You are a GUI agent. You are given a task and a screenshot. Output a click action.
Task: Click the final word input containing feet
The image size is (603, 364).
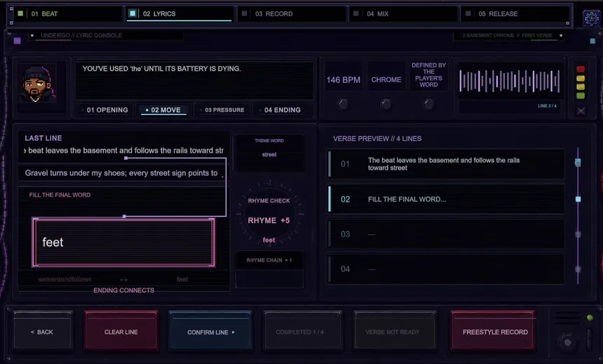pyautogui.click(x=123, y=243)
